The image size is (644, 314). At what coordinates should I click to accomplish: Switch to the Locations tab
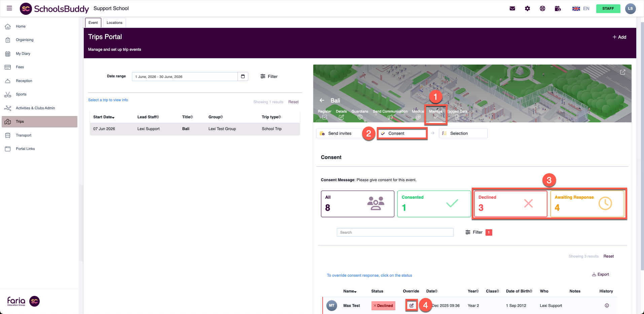click(114, 23)
